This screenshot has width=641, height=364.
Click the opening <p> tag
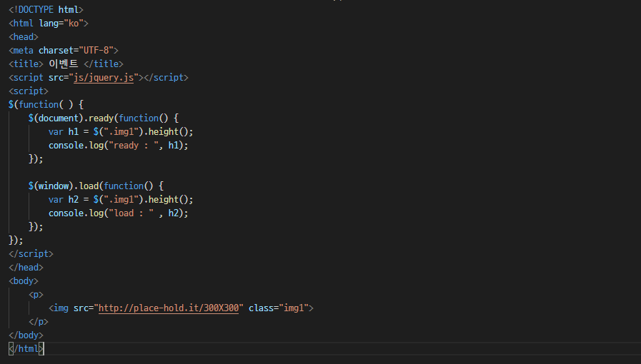point(36,295)
